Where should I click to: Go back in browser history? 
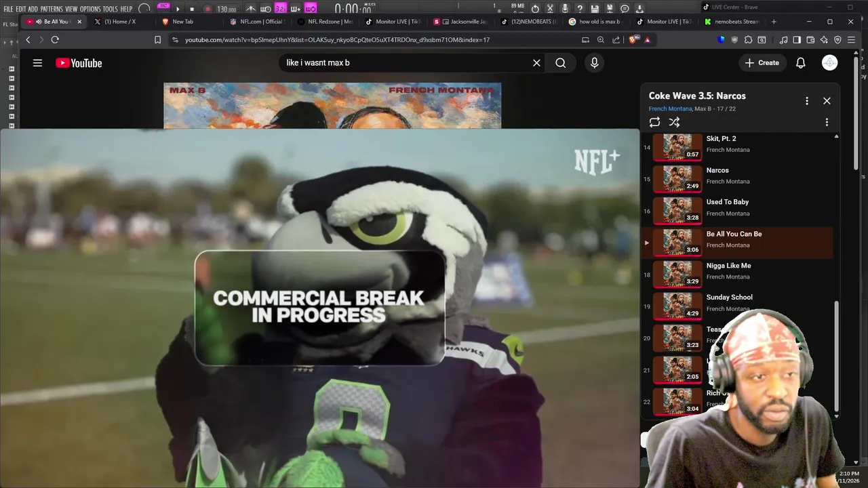(28, 40)
